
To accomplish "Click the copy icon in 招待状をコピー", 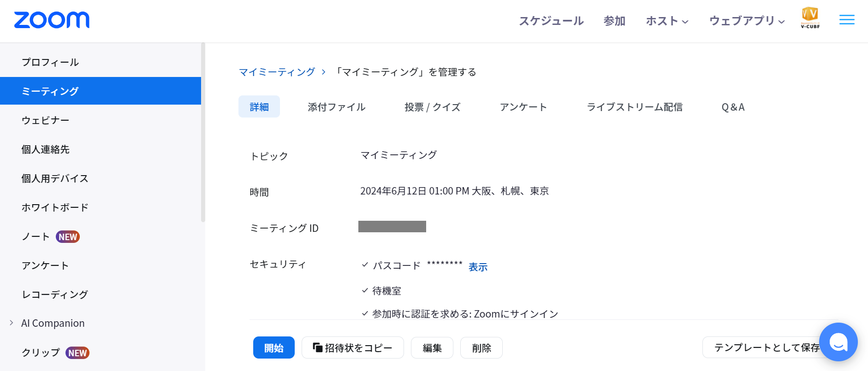I will (x=317, y=347).
